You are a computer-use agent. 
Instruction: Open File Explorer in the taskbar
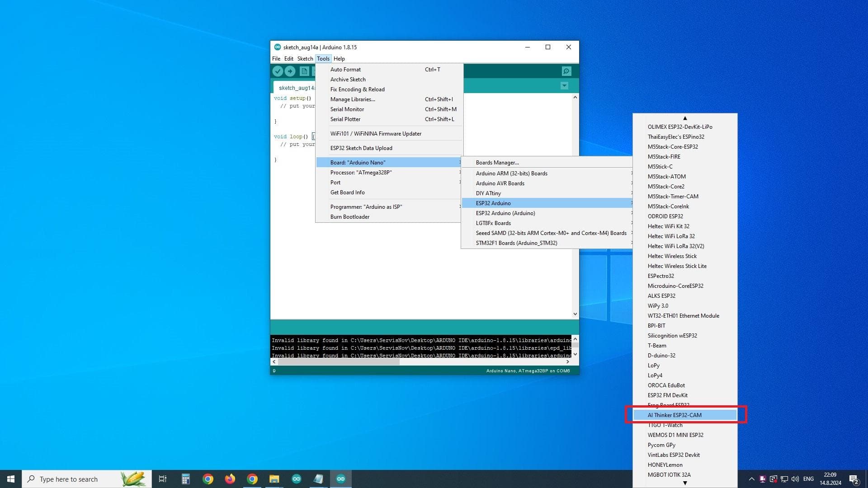(x=274, y=479)
